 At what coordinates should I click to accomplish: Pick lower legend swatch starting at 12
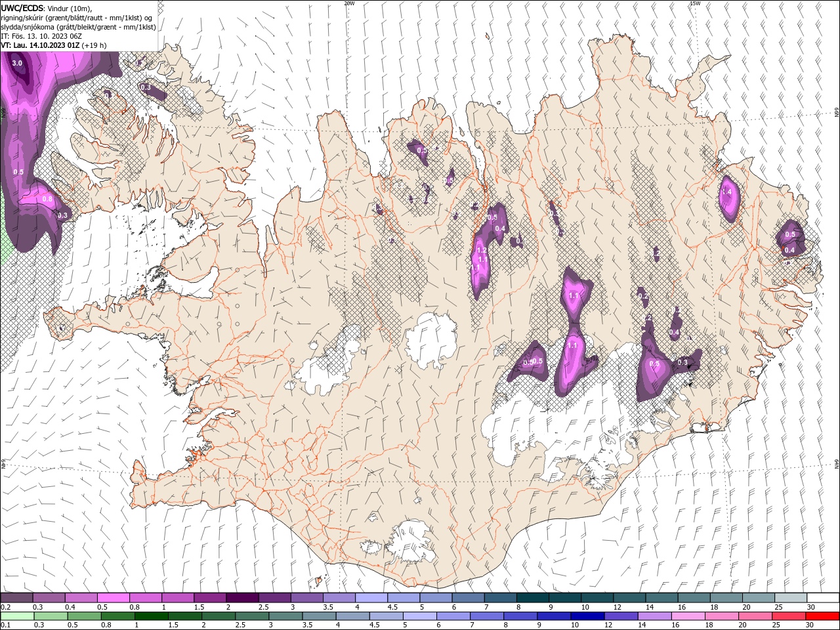(x=620, y=616)
